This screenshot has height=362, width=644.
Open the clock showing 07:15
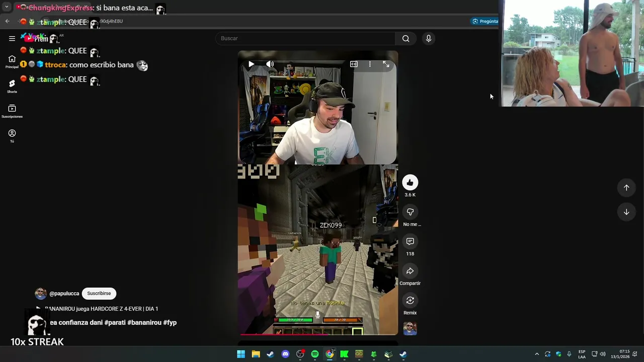tap(620, 354)
